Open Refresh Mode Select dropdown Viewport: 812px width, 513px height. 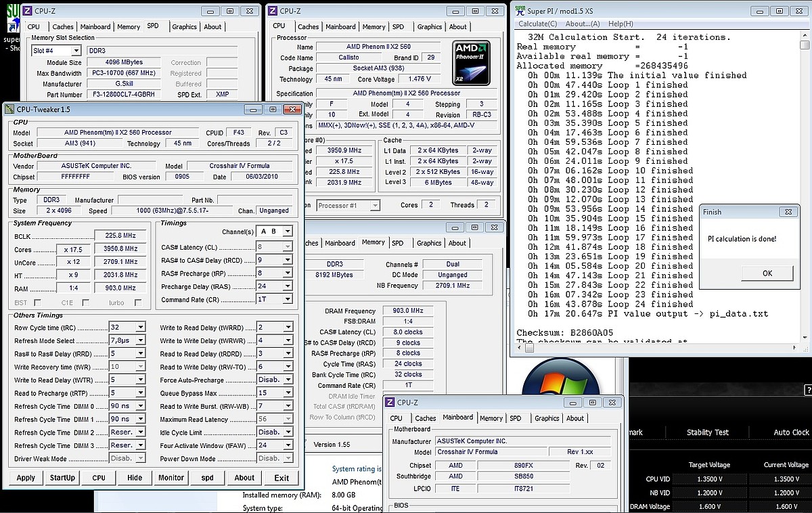point(141,340)
